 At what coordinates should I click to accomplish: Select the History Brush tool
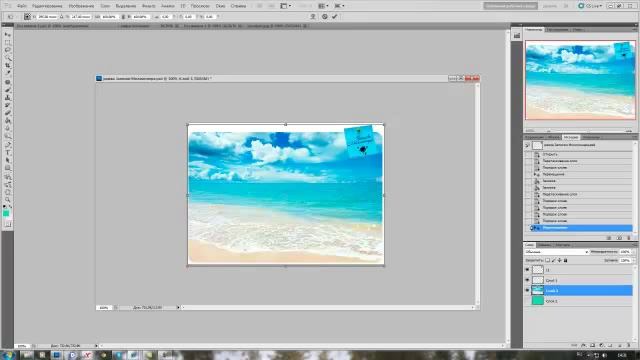pos(8,105)
